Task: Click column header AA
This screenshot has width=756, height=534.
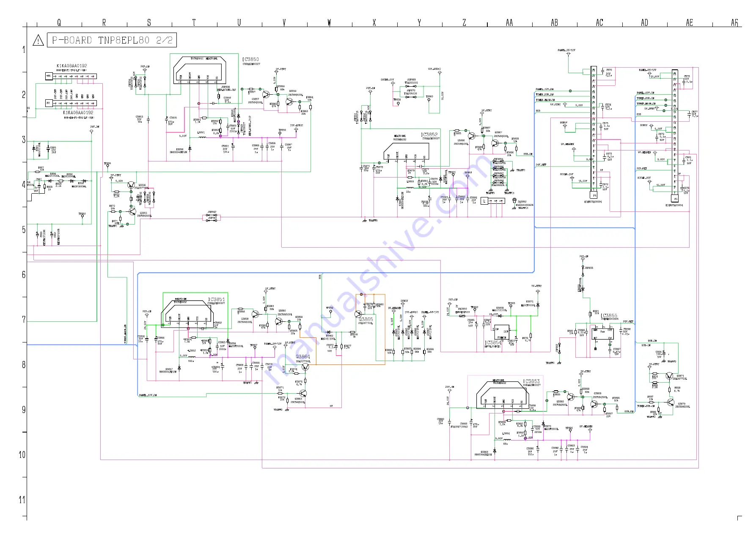Action: coord(509,22)
